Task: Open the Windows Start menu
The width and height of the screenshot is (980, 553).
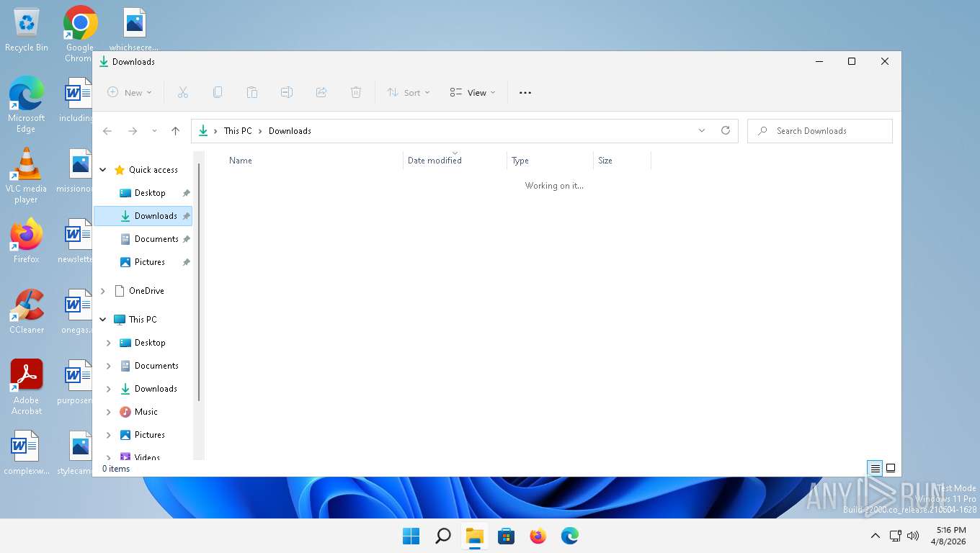Action: (411, 536)
